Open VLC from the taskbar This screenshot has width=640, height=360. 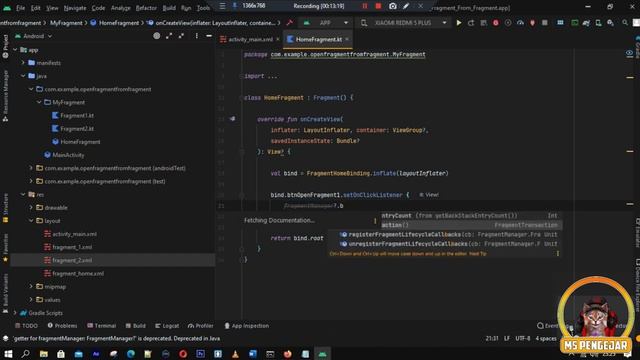pyautogui.click(x=236, y=354)
